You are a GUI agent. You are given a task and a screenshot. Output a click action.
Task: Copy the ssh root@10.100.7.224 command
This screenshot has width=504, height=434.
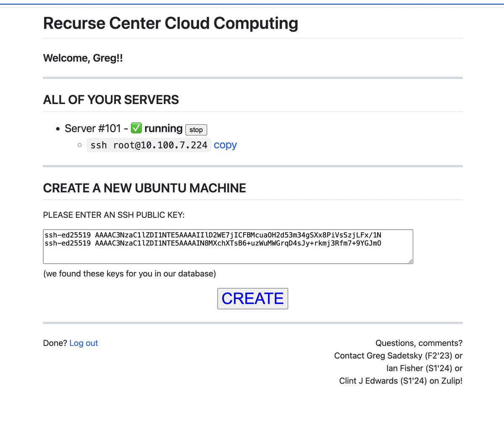225,145
